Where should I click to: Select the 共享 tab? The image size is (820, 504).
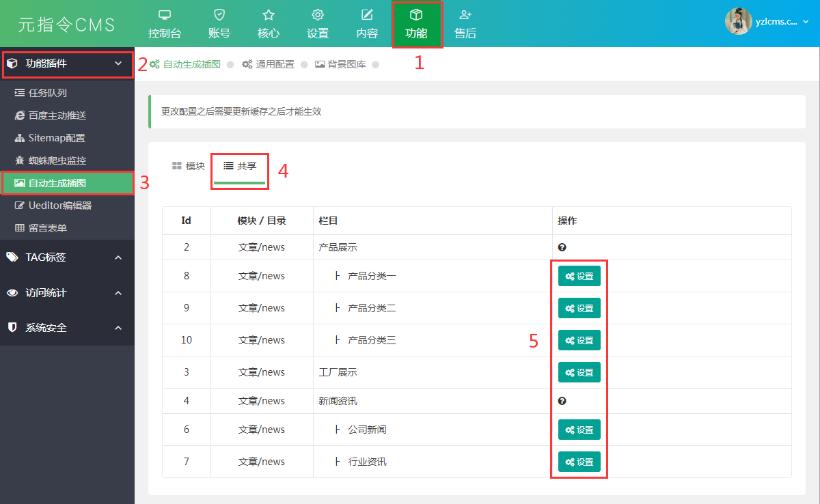tap(240, 167)
